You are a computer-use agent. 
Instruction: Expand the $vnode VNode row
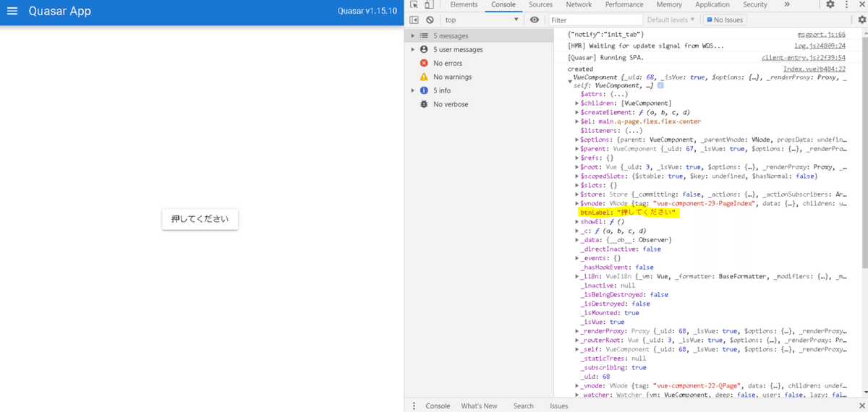(x=577, y=203)
